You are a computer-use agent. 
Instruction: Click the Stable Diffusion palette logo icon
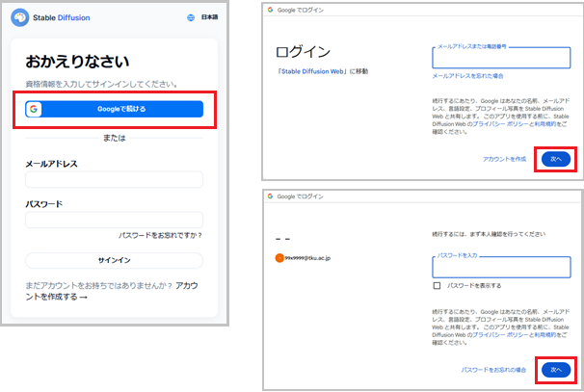click(x=19, y=17)
